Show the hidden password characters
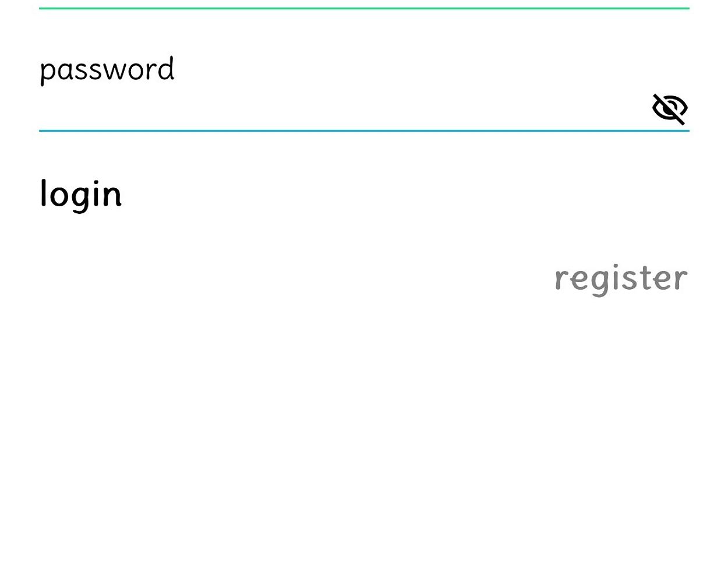728x571 pixels. coord(669,108)
